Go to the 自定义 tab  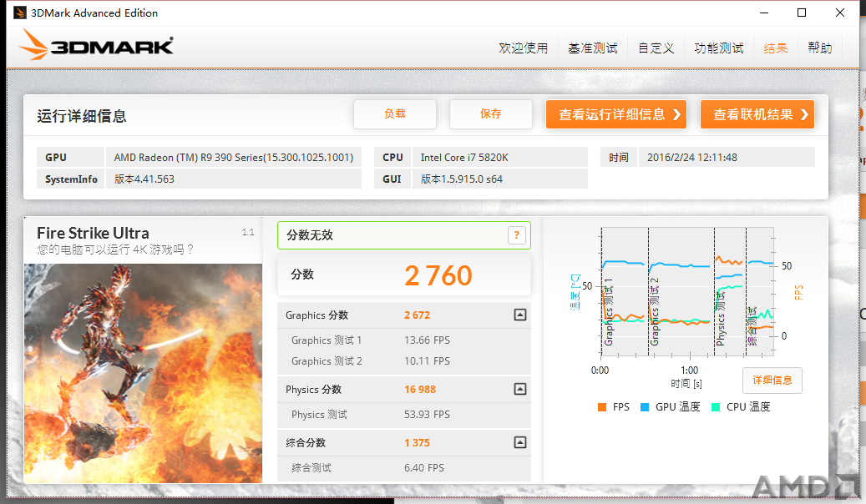click(656, 48)
